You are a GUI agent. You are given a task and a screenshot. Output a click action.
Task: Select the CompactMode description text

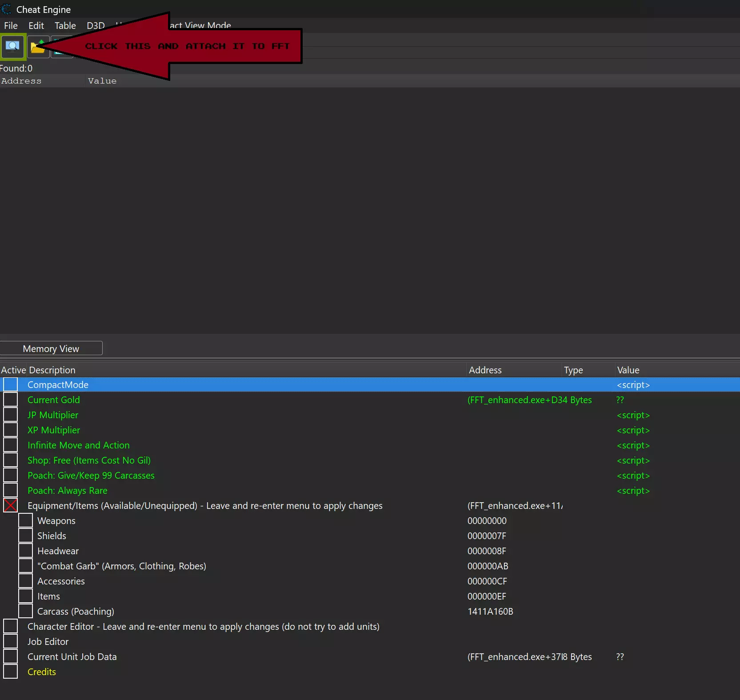coord(58,384)
